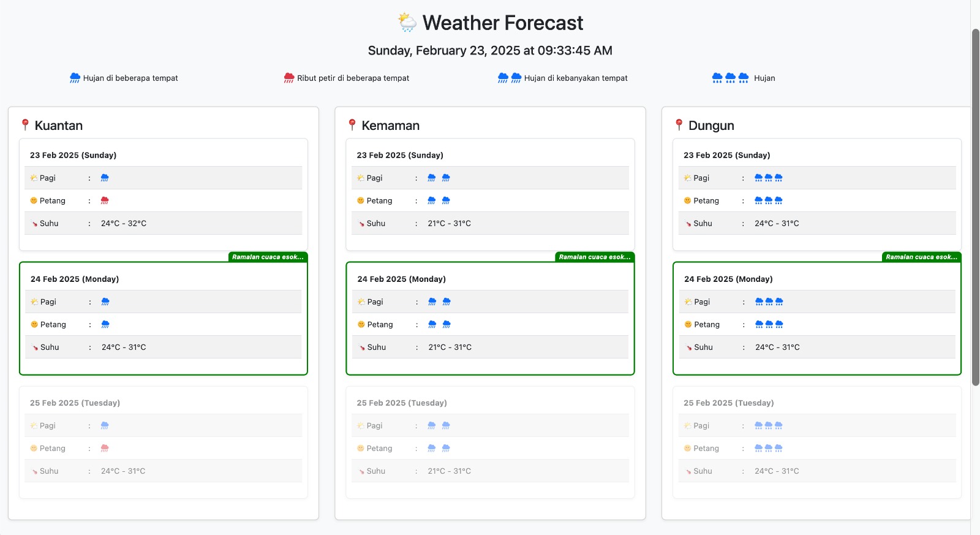Click Kuantan's Sunday temperature 24°C - 32°C
Viewport: 980px width, 535px height.
[124, 224]
